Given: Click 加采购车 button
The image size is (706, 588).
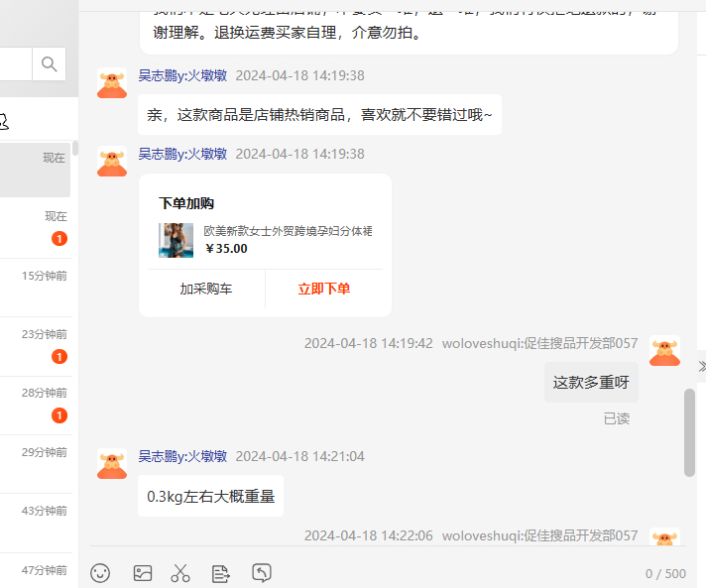Looking at the screenshot, I should (206, 289).
